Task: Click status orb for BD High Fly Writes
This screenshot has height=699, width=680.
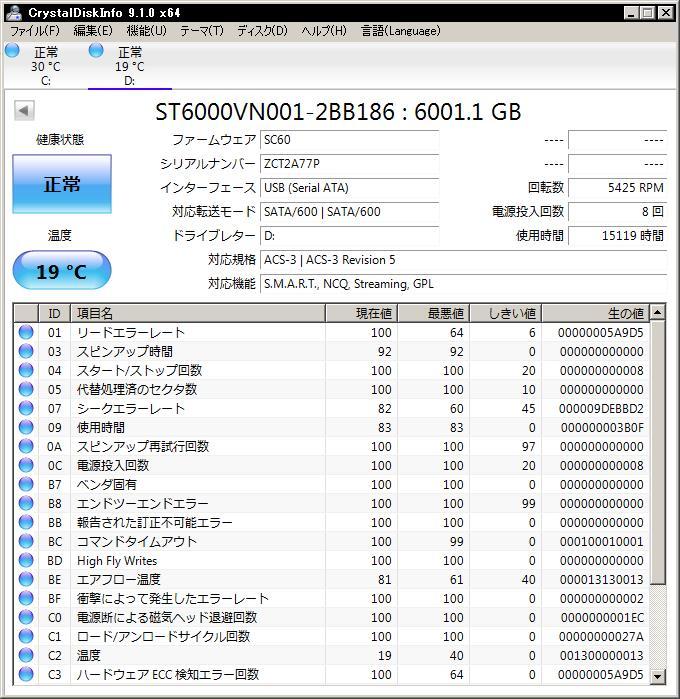Action: coord(26,560)
